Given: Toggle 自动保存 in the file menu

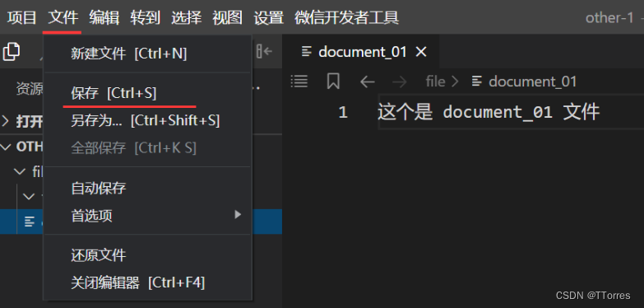Looking at the screenshot, I should (147, 188).
